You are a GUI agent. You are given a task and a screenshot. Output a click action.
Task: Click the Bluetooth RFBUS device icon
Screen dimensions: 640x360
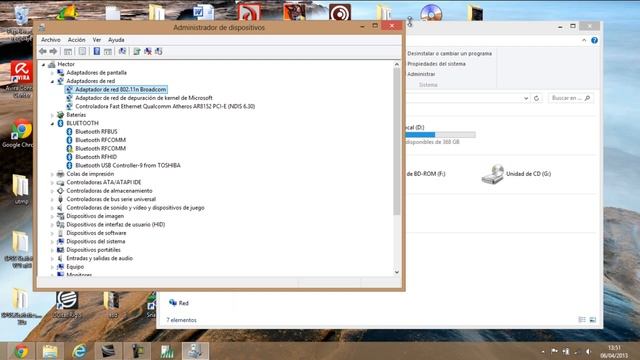(x=69, y=131)
